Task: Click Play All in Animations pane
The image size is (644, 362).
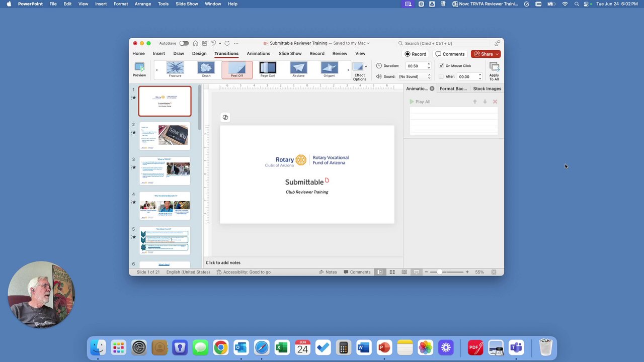Action: tap(420, 102)
